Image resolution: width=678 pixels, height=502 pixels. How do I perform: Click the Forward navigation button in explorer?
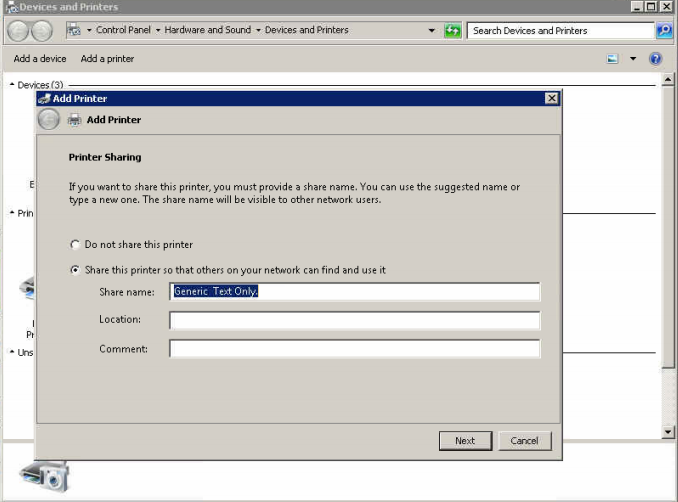(x=42, y=31)
